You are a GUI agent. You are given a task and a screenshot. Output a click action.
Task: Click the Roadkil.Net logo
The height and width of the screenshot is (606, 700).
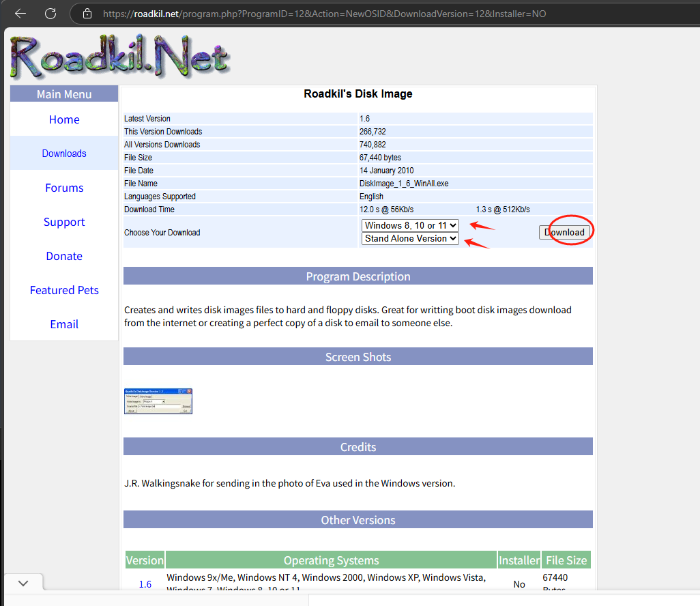(x=120, y=56)
